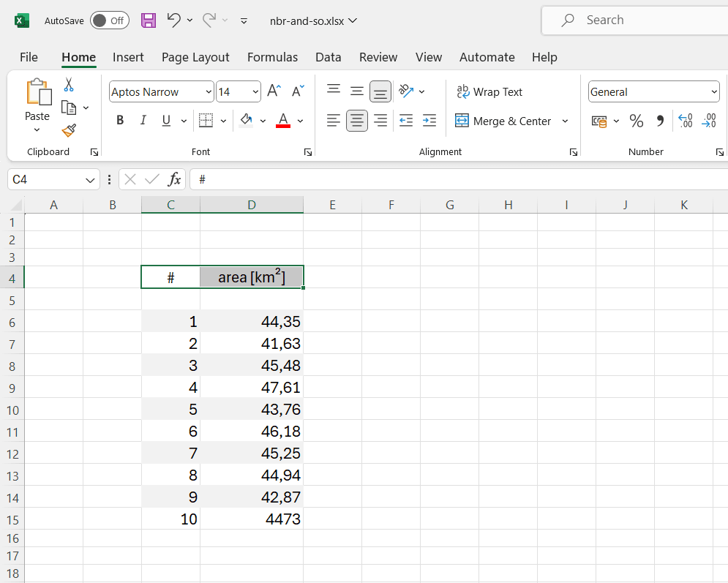Toggle Italic formatting
This screenshot has width=728, height=583.
pos(143,121)
